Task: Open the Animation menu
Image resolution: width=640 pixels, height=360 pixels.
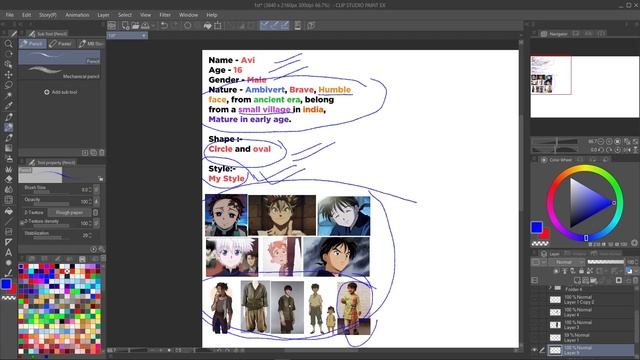Action: pos(77,15)
